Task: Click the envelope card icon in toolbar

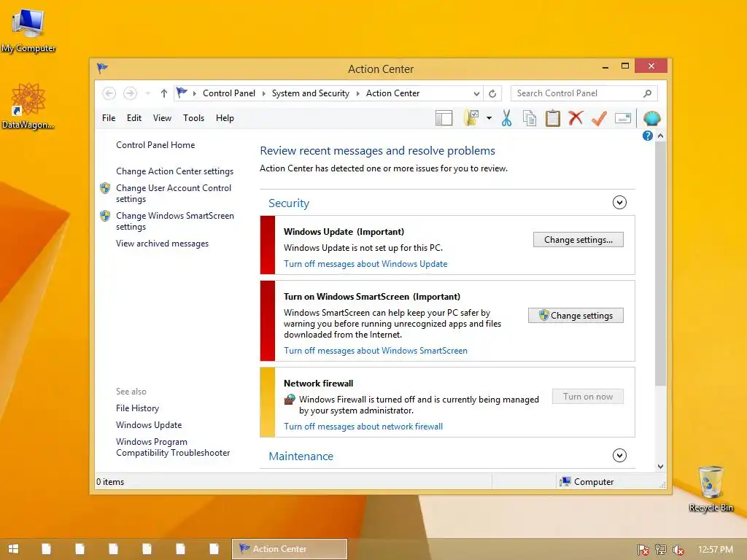Action: click(623, 117)
